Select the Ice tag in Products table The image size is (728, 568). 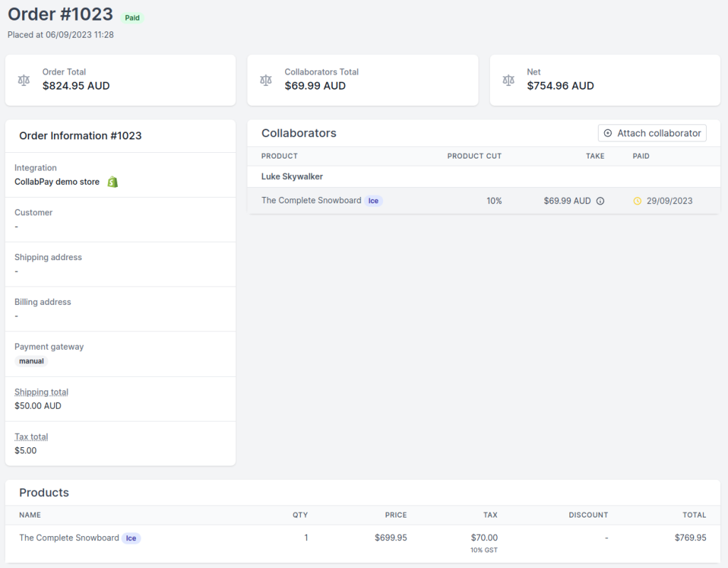[x=131, y=538]
